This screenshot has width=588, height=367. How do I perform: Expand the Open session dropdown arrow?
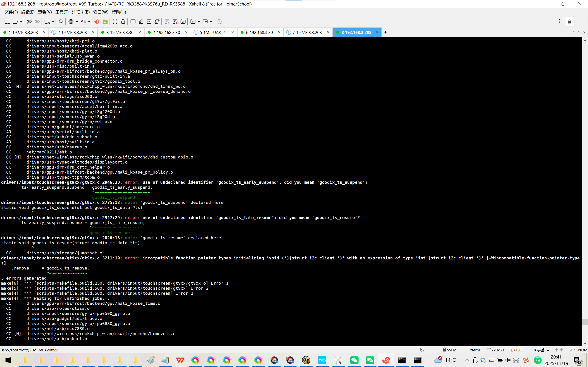[21, 22]
